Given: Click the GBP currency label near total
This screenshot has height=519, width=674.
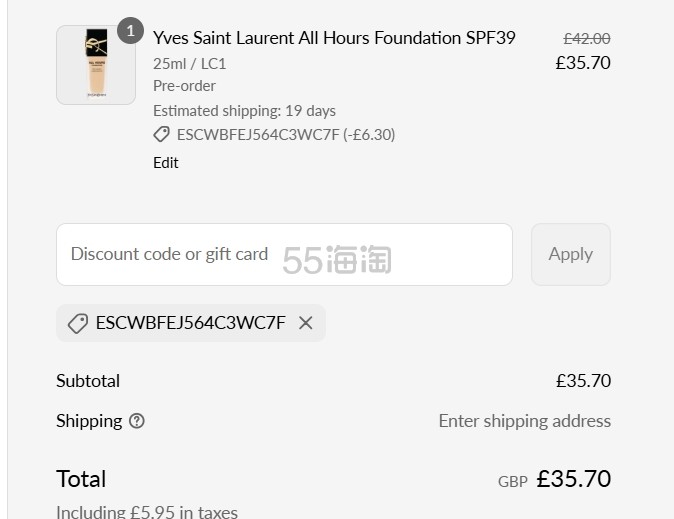Looking at the screenshot, I should 512,482.
